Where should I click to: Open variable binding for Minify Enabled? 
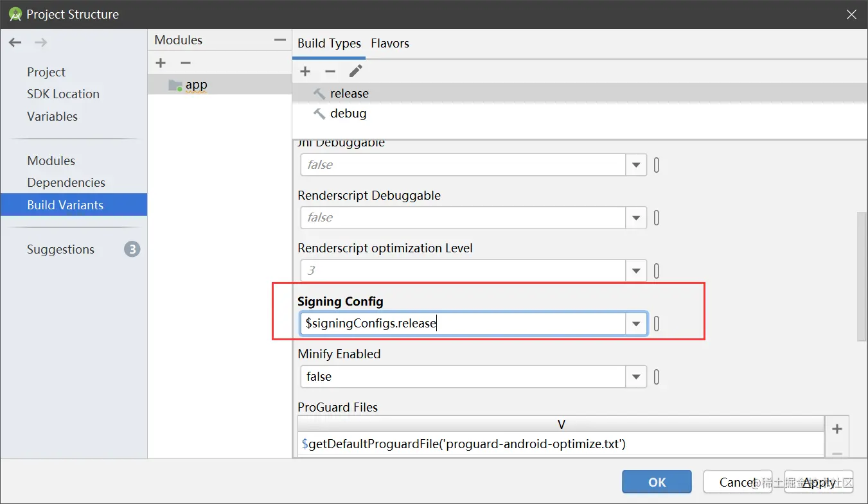tap(657, 377)
